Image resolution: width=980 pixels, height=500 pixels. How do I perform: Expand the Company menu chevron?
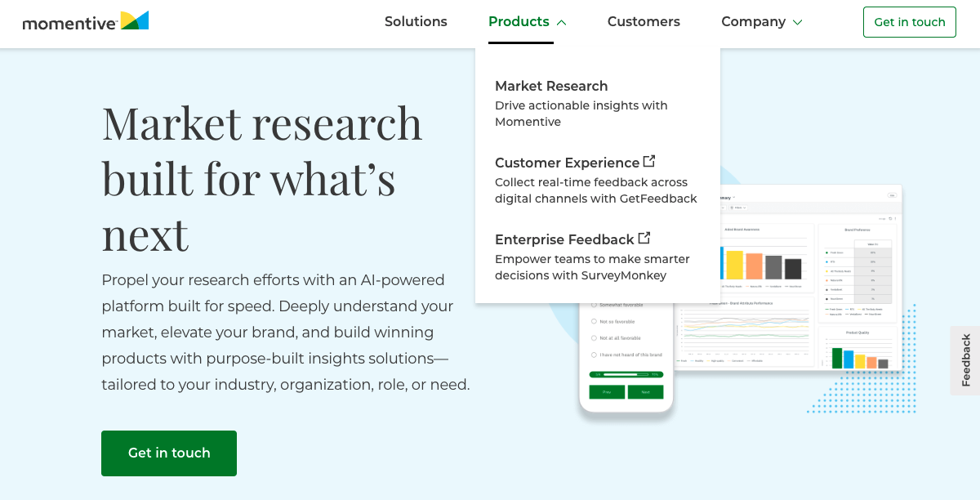798,23
